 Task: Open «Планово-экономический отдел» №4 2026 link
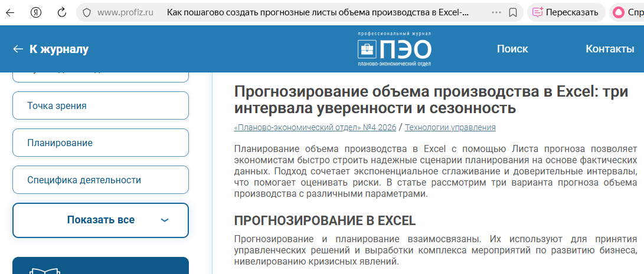click(315, 127)
